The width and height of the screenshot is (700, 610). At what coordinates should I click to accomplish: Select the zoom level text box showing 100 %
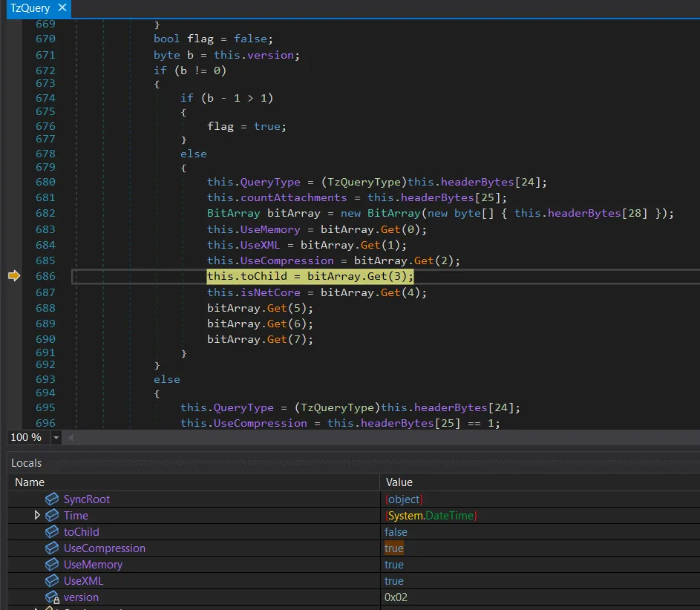pos(26,438)
